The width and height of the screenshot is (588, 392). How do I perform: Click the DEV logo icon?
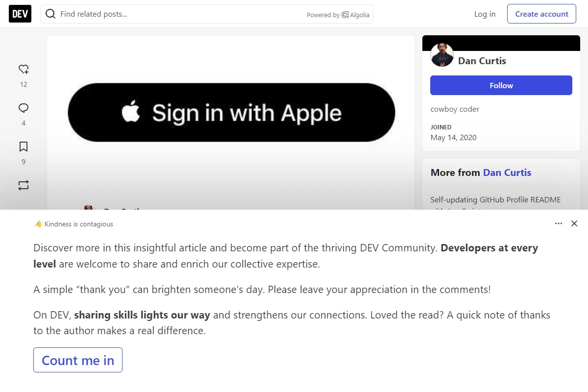click(20, 14)
